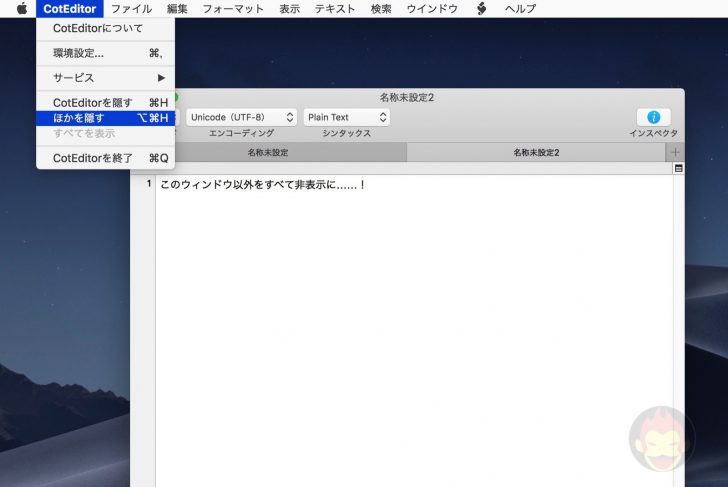The height and width of the screenshot is (487, 728).
Task: Choose CotEditorを隠す menu item
Action: (x=105, y=103)
